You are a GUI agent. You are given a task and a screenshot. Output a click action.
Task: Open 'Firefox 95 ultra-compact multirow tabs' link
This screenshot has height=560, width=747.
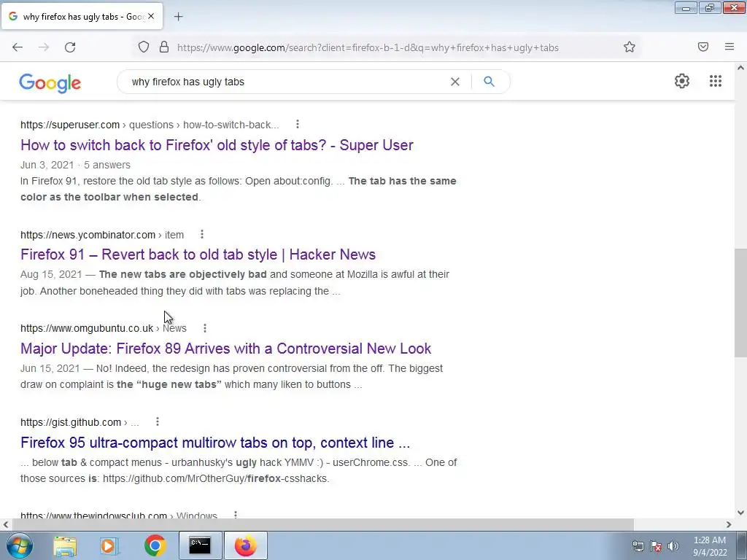(215, 443)
